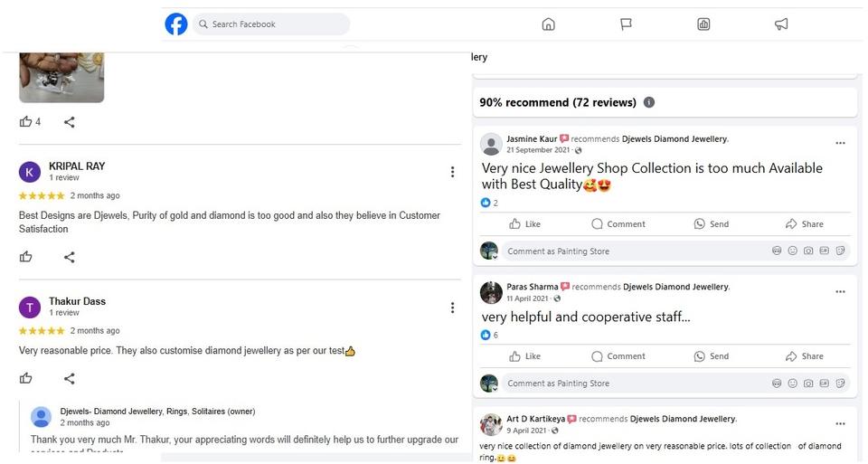The width and height of the screenshot is (868, 464).
Task: Open Djewels Diamond Jewellery link in Jasmine's post
Action: [x=675, y=139]
